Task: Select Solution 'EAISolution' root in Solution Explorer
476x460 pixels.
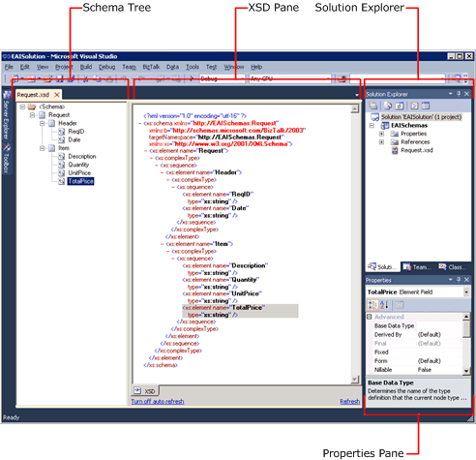Action: [x=421, y=117]
